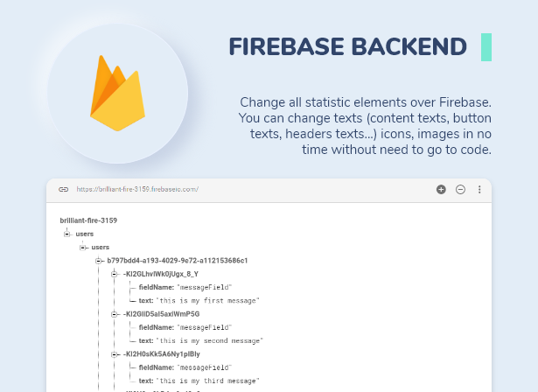The image size is (538, 392).
Task: Collapse the b797bdd4-a193-4029 node
Action: (x=99, y=261)
